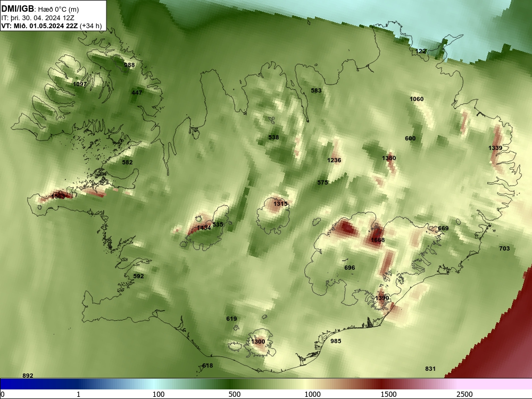Click the DMI/IGB title in header box

pyautogui.click(x=18, y=9)
